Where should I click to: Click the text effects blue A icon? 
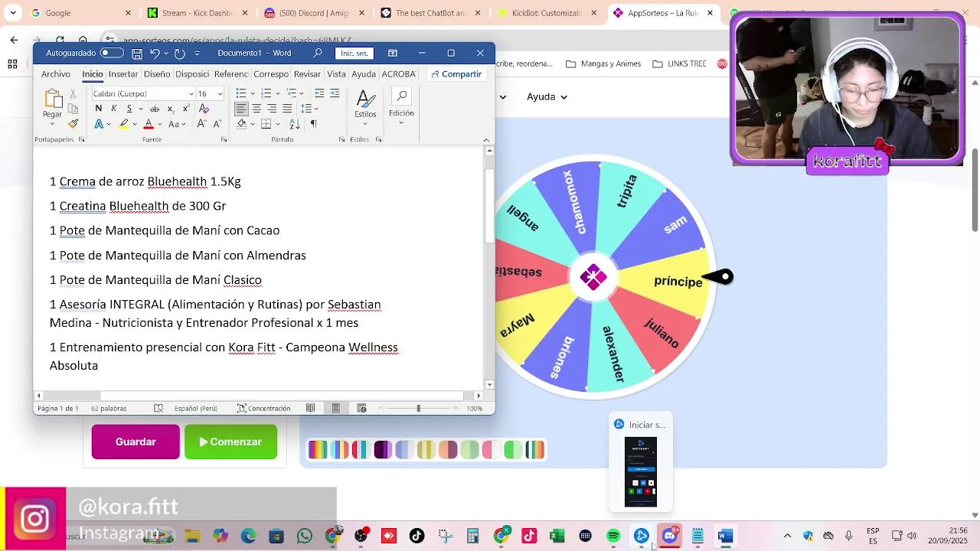pos(99,124)
